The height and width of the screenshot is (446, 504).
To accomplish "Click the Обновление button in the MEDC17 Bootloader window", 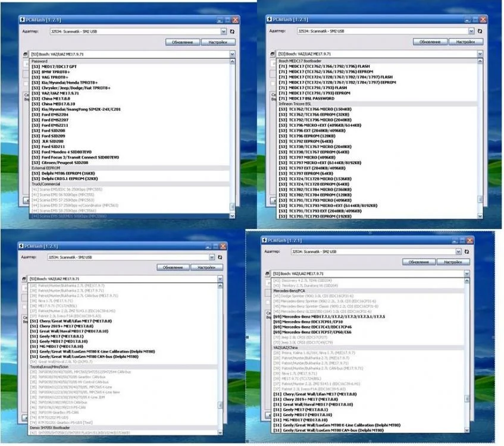I will tap(430, 42).
